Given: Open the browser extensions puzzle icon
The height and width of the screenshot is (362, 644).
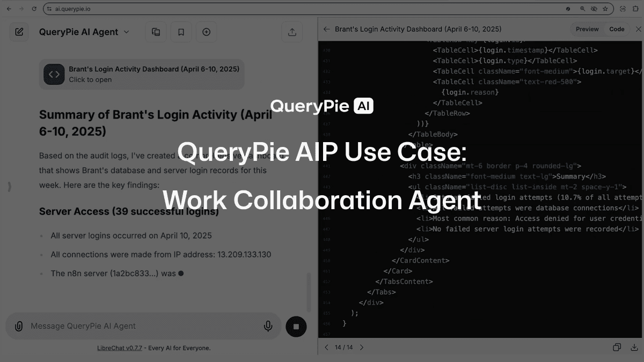Looking at the screenshot, I should click(635, 9).
